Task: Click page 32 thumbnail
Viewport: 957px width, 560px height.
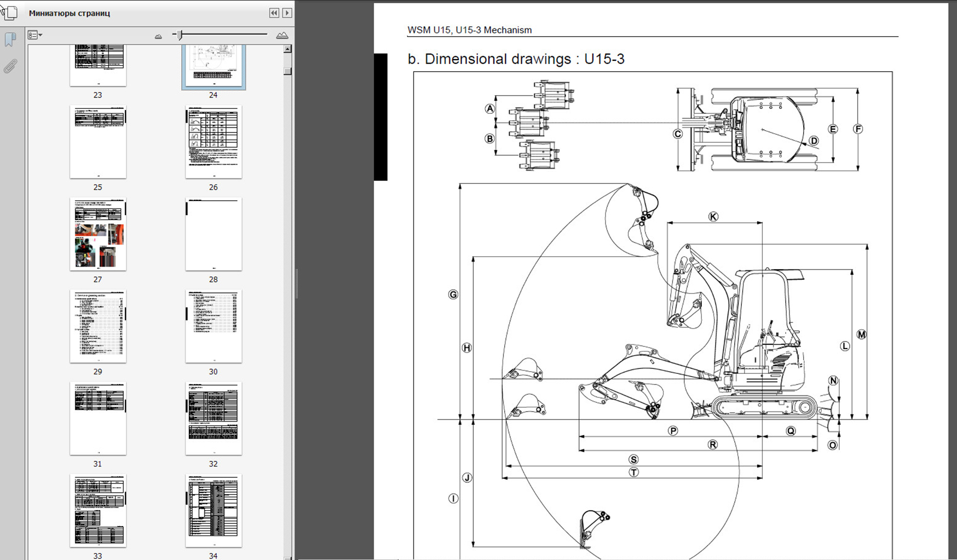Action: [214, 419]
